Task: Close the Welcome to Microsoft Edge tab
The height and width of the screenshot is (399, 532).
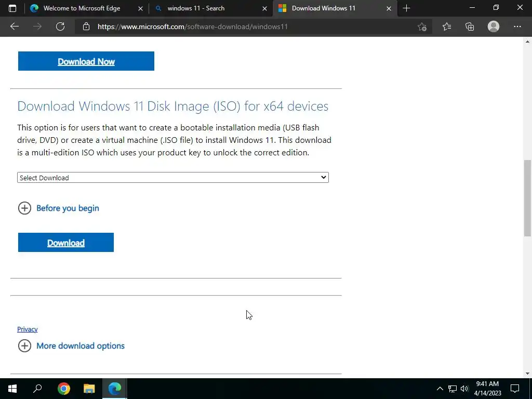Action: click(140, 8)
